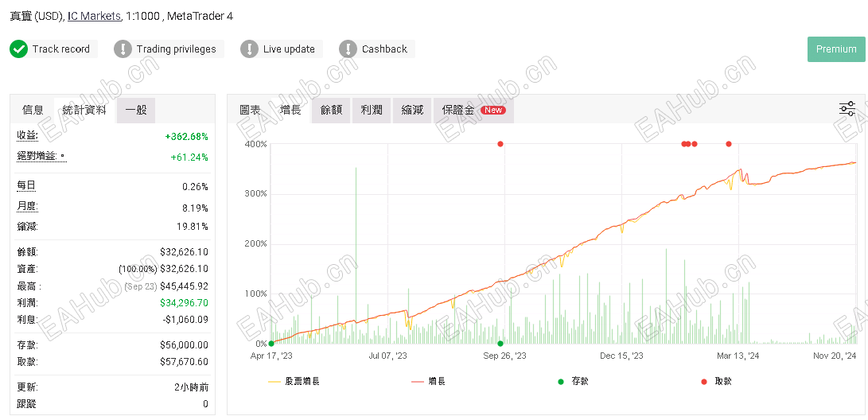Image resolution: width=868 pixels, height=420 pixels.
Task: Click the red withdrawal marker near Sep 26
Action: (x=500, y=144)
